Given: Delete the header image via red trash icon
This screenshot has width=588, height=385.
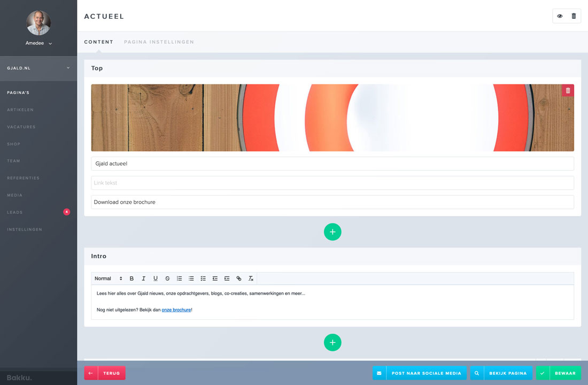Looking at the screenshot, I should click(567, 90).
